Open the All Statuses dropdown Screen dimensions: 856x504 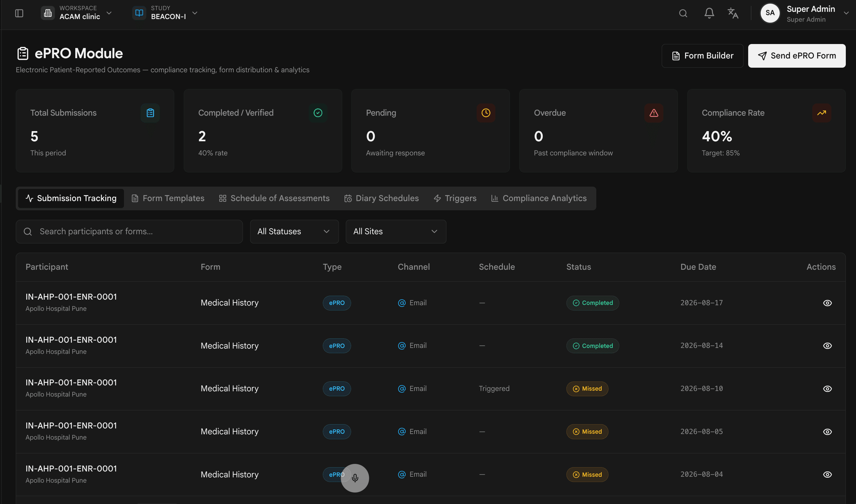[294, 232]
